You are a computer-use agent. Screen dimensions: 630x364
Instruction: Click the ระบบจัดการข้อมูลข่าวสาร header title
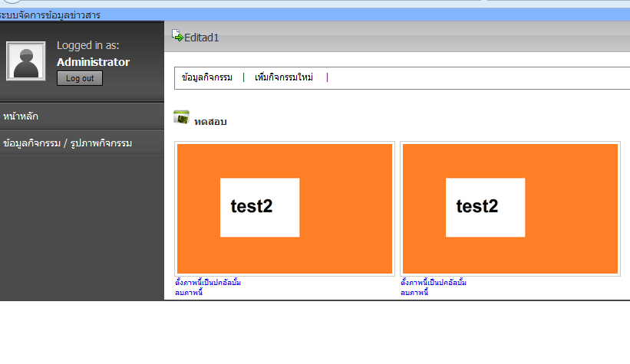point(50,15)
